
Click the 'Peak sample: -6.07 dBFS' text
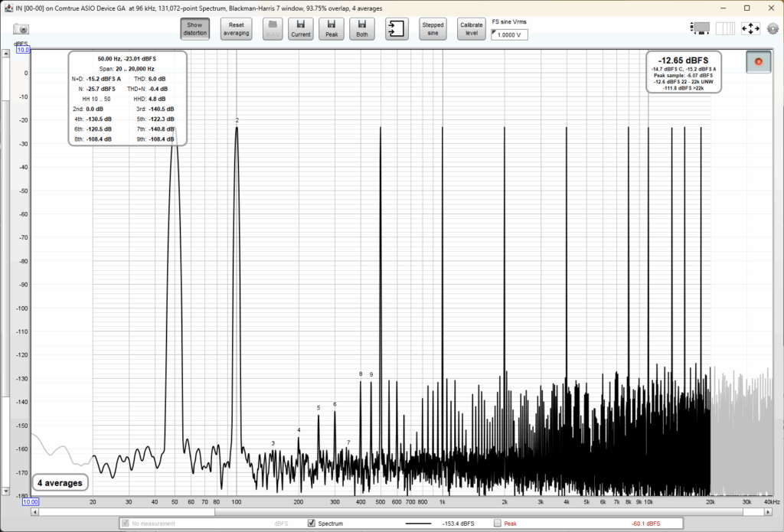[x=684, y=76]
